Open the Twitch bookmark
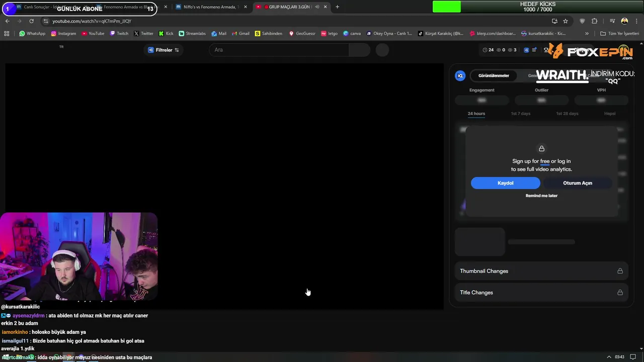Viewport: 644px width, 362px height. click(x=119, y=34)
